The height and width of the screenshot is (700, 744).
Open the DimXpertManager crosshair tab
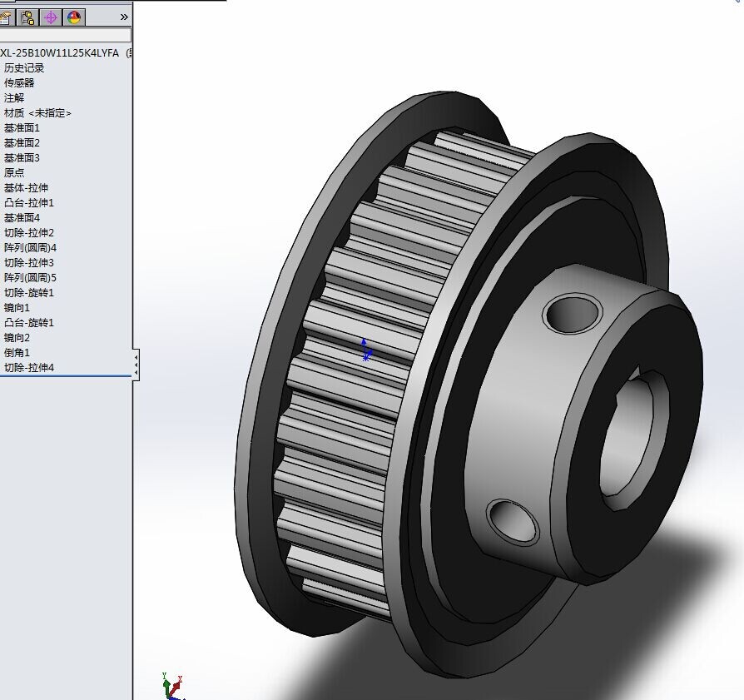coord(50,17)
